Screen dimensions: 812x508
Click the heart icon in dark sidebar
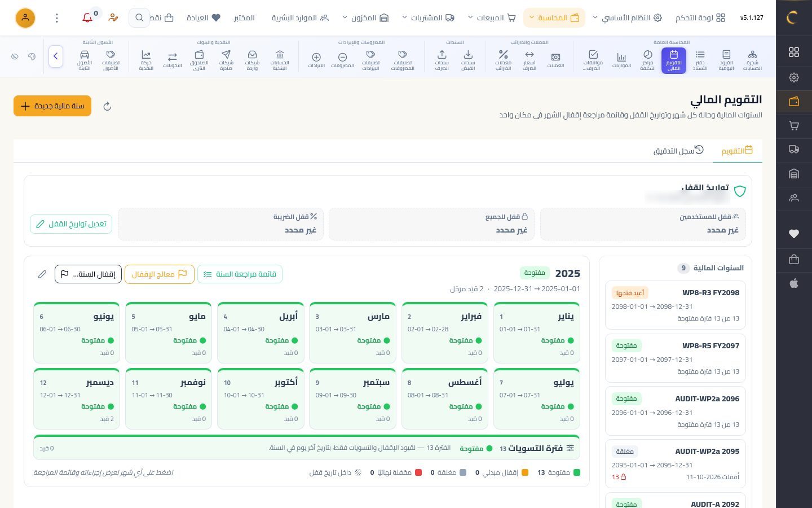(794, 234)
